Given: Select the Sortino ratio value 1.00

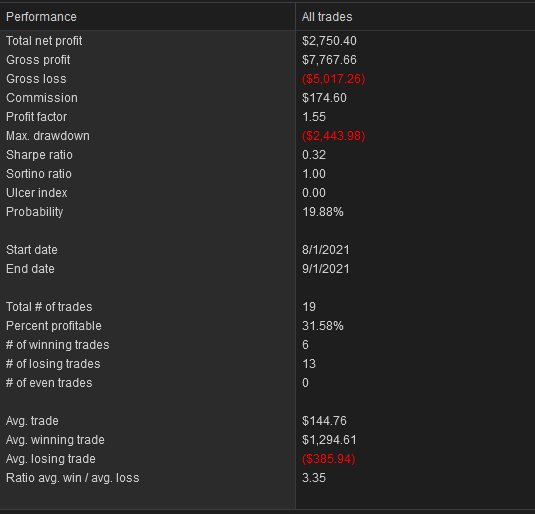Looking at the screenshot, I should pos(314,174).
